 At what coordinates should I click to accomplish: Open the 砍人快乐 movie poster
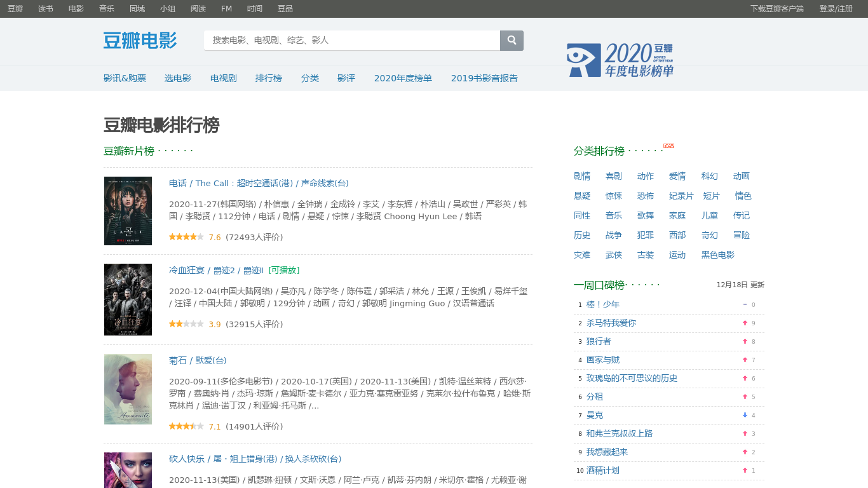[x=128, y=470]
